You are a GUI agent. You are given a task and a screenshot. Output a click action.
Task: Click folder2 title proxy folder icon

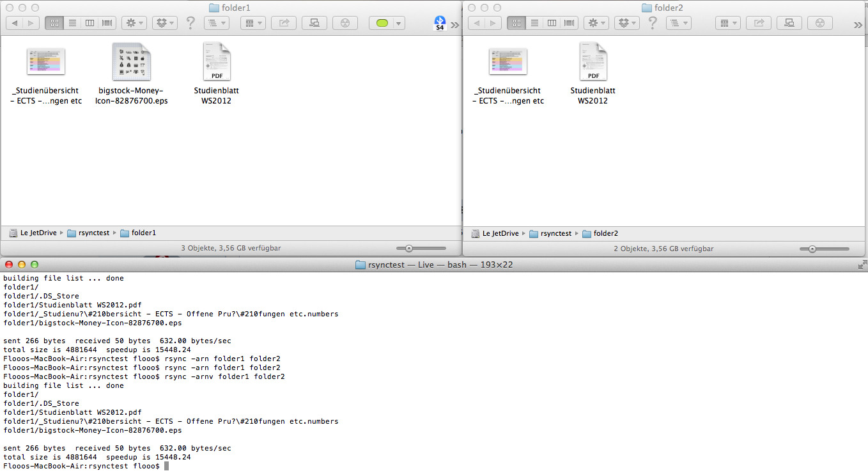click(x=646, y=8)
